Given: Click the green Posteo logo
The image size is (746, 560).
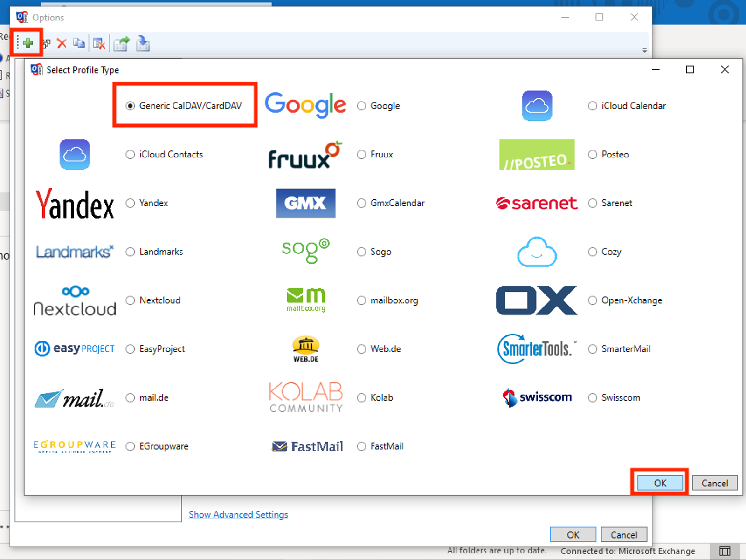Looking at the screenshot, I should coord(537,154).
